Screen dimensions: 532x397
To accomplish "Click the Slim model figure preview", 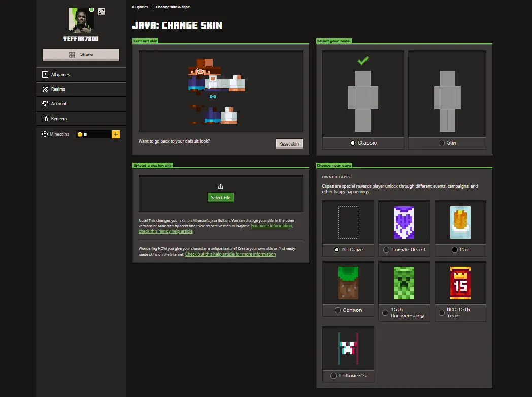I will 447,101.
